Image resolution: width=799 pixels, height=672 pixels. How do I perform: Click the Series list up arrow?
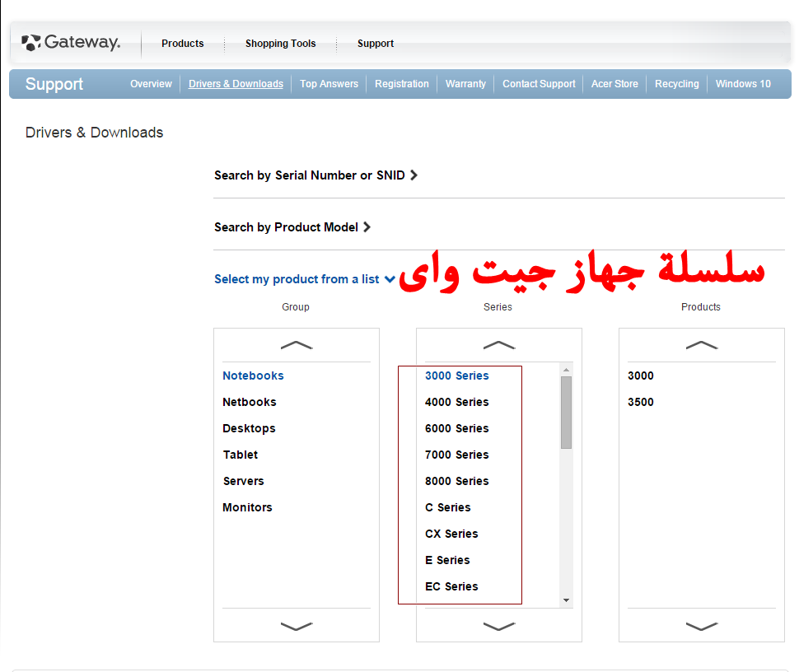pyautogui.click(x=499, y=345)
